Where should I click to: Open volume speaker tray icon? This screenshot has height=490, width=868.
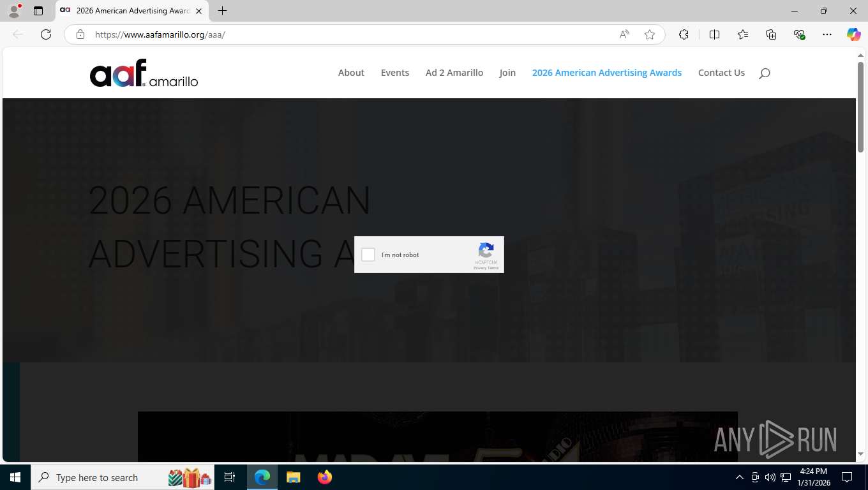[x=770, y=477]
